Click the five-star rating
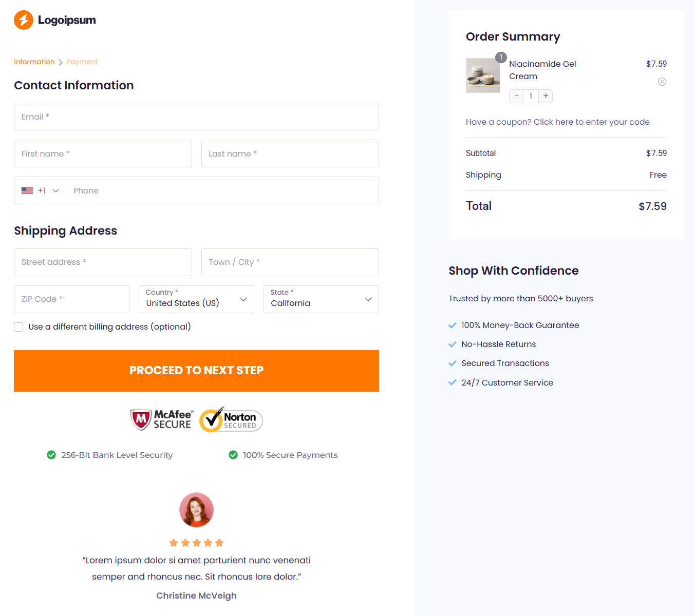Viewport: 695px width, 616px height. point(196,543)
